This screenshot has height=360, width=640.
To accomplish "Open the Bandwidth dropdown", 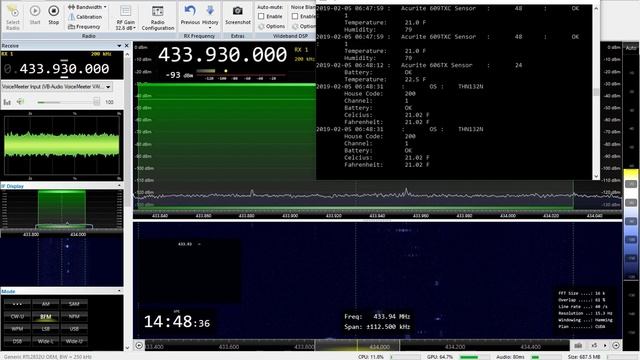I will 87,7.
